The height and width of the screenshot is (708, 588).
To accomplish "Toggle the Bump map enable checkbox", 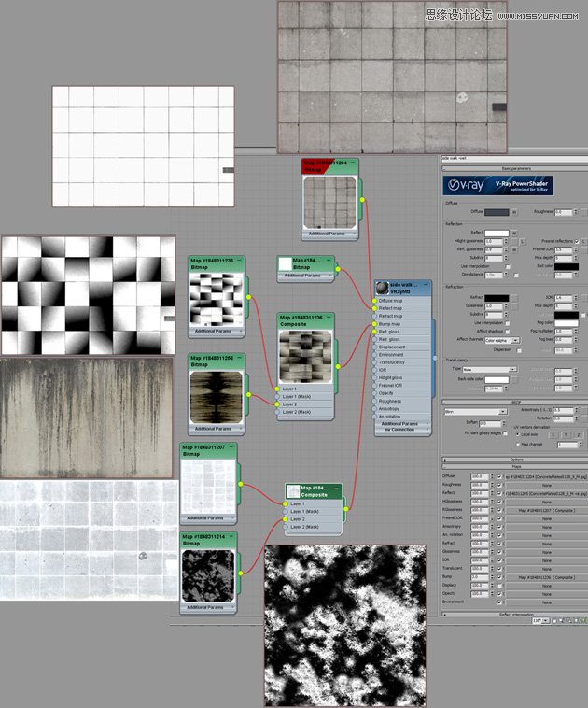I will [x=499, y=577].
